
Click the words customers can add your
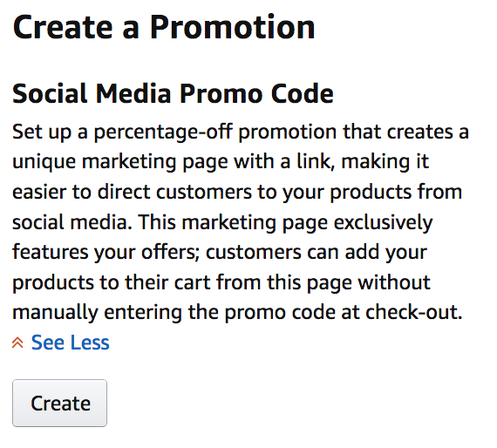[317, 252]
